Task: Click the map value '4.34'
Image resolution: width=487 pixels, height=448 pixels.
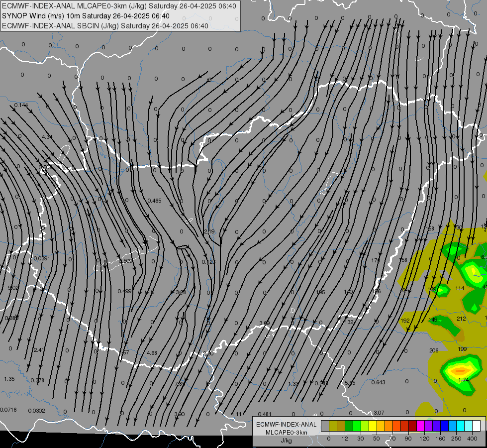Action: click(47, 137)
